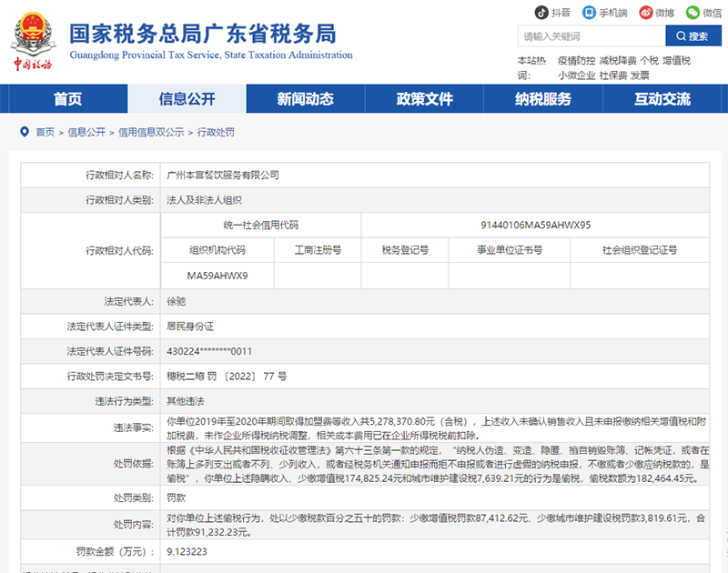Click the 减税降费 hot keyword link
Image resolution: width=728 pixels, height=573 pixels.
(618, 61)
